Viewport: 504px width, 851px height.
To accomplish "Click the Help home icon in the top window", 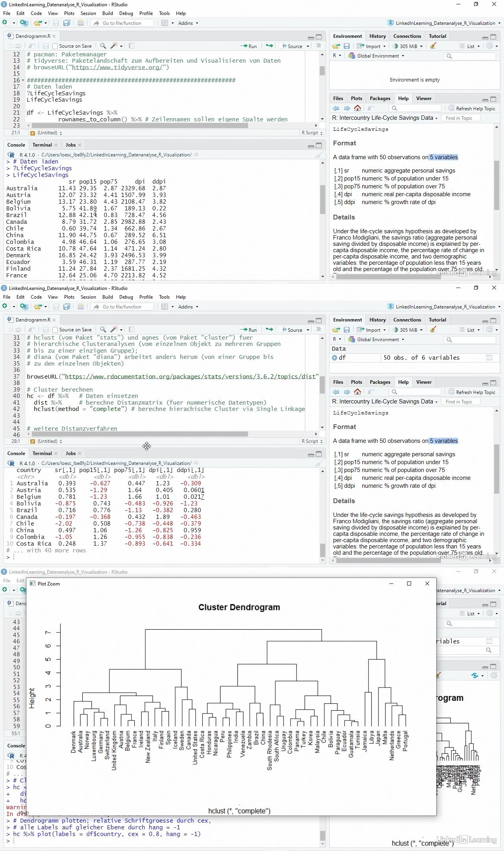I will coord(358,108).
